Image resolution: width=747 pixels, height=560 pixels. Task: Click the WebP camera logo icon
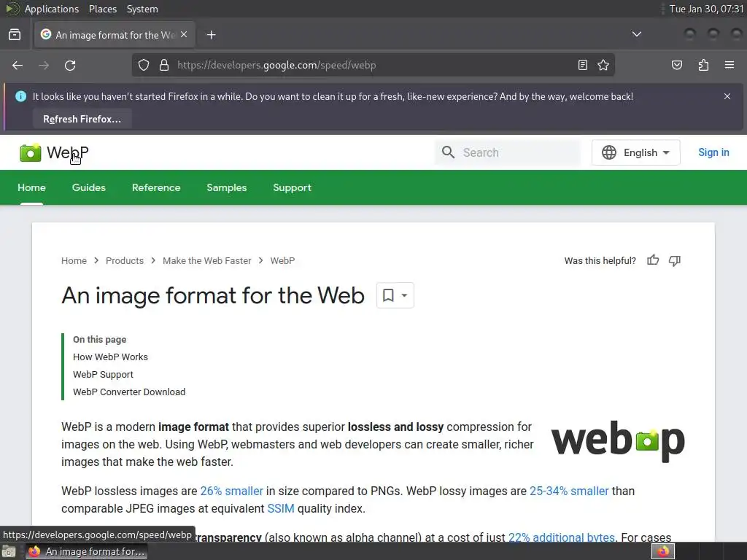pos(30,153)
